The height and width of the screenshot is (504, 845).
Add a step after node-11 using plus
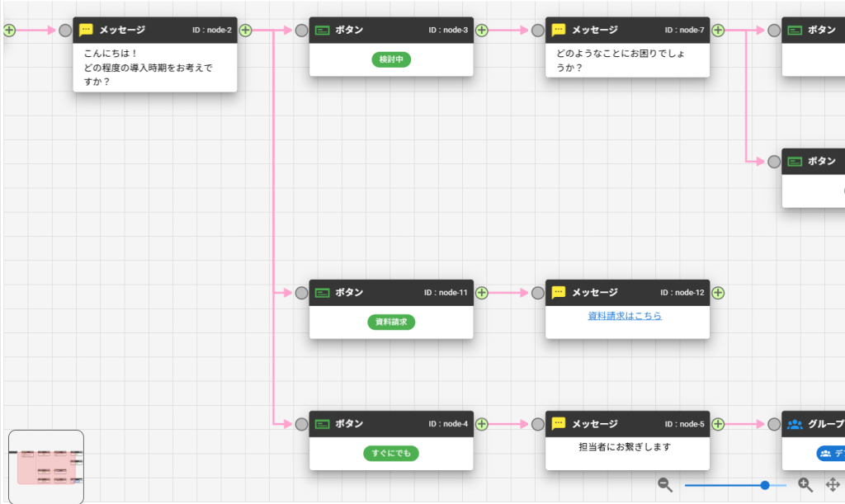482,293
